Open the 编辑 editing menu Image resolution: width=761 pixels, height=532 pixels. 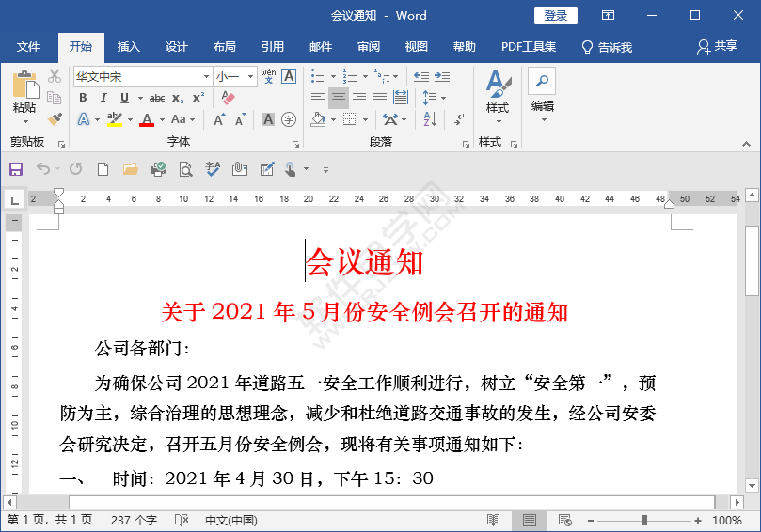542,96
